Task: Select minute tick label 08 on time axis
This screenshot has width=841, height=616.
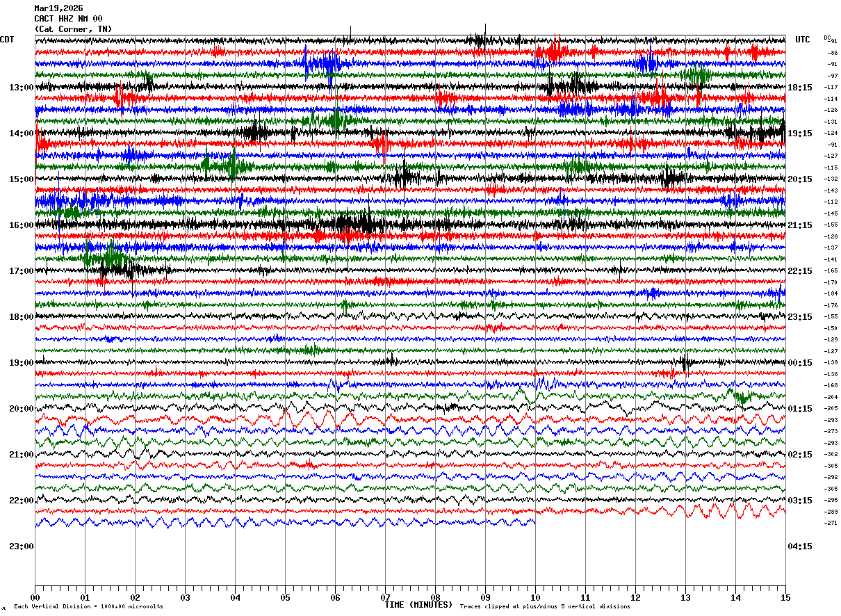Action: 435,598
